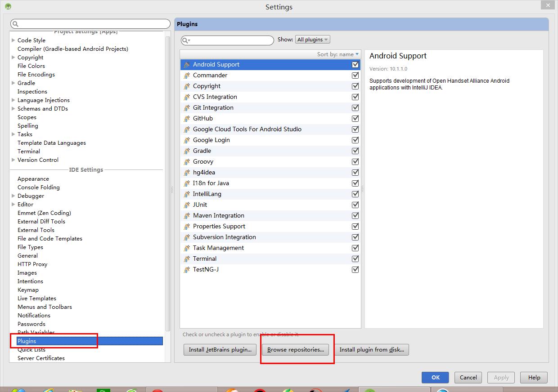Expand the Language Injections node
Viewport: 558px width, 392px height.
coord(13,100)
